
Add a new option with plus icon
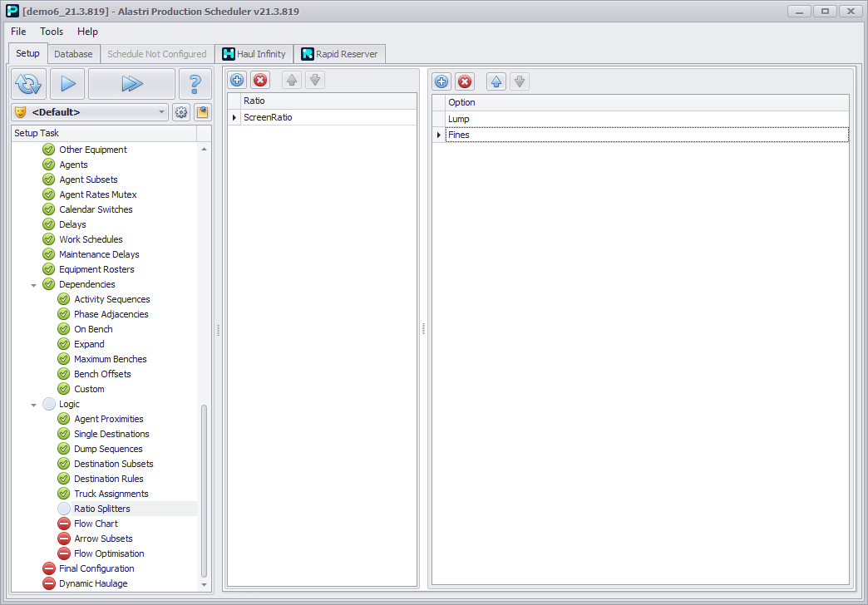(441, 81)
